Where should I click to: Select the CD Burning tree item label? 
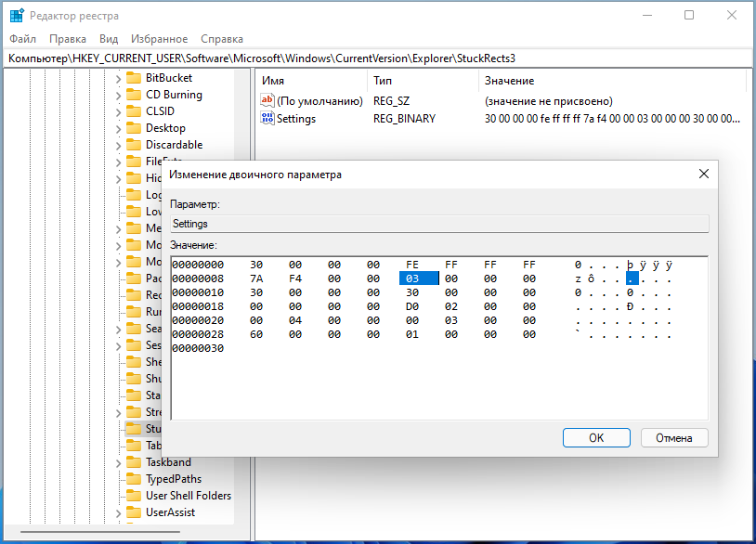[x=174, y=95]
